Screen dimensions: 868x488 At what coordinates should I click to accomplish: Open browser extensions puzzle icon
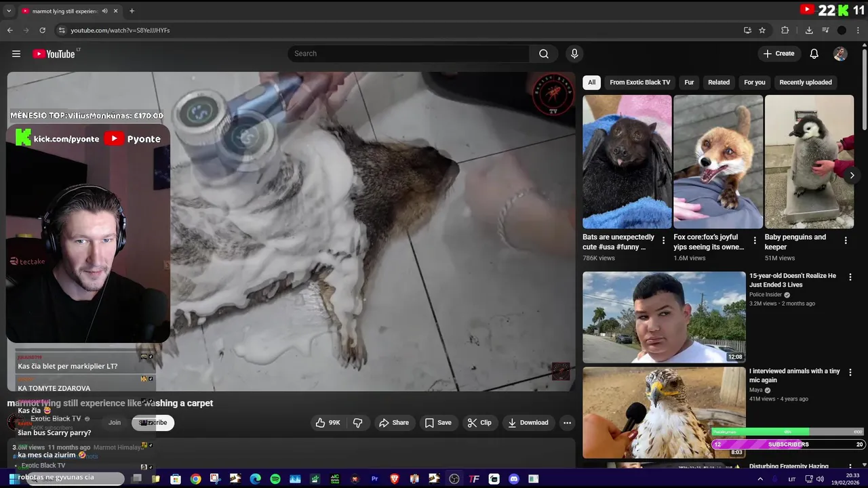click(785, 30)
